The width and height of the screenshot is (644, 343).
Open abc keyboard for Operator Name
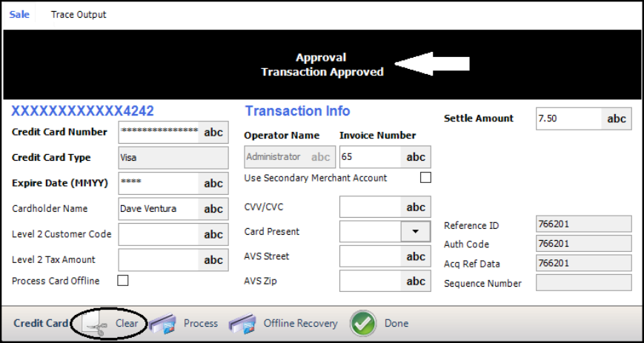320,157
